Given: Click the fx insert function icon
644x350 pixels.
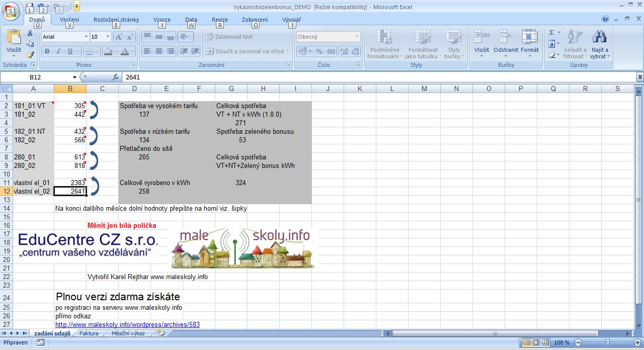Looking at the screenshot, I should [116, 77].
